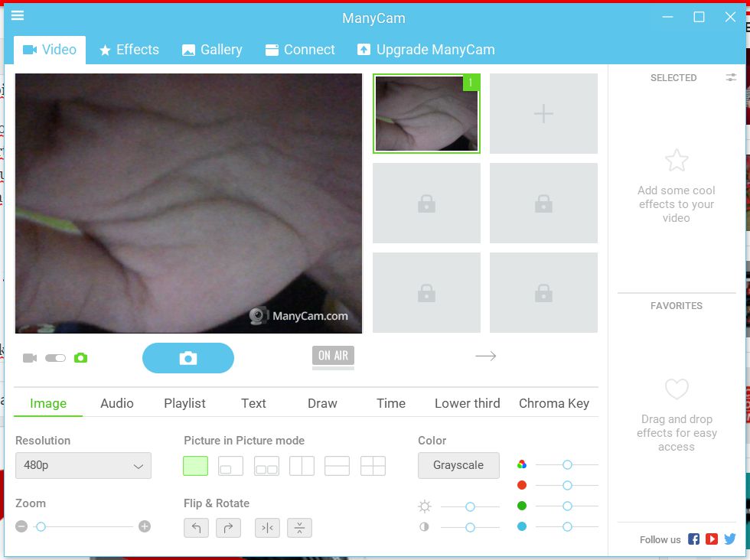
Task: Adjust the red color slider
Action: [x=567, y=485]
